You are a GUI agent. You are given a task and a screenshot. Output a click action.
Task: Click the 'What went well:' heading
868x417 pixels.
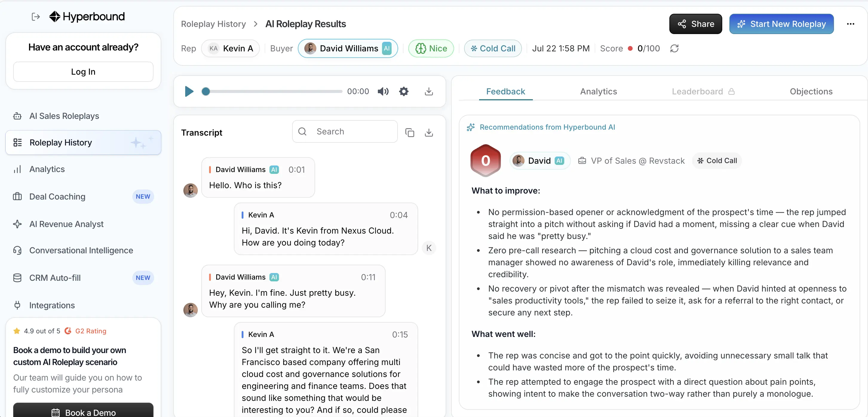pyautogui.click(x=503, y=334)
